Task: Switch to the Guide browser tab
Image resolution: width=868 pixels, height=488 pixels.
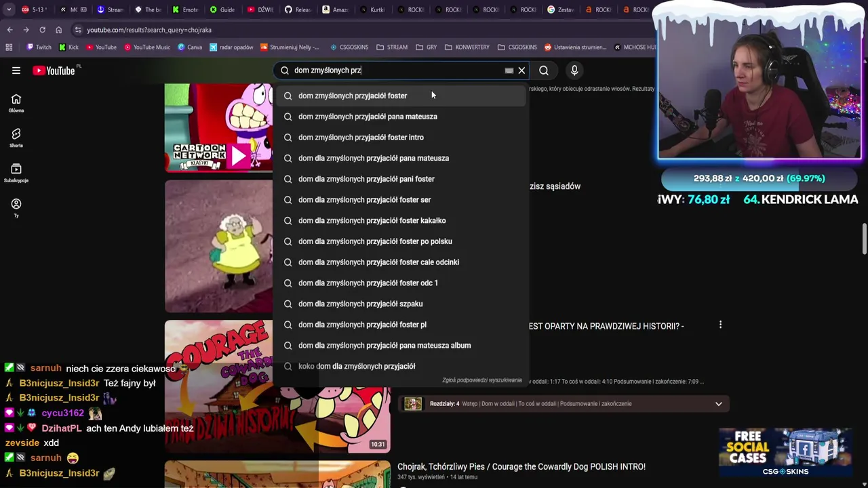Action: point(222,9)
